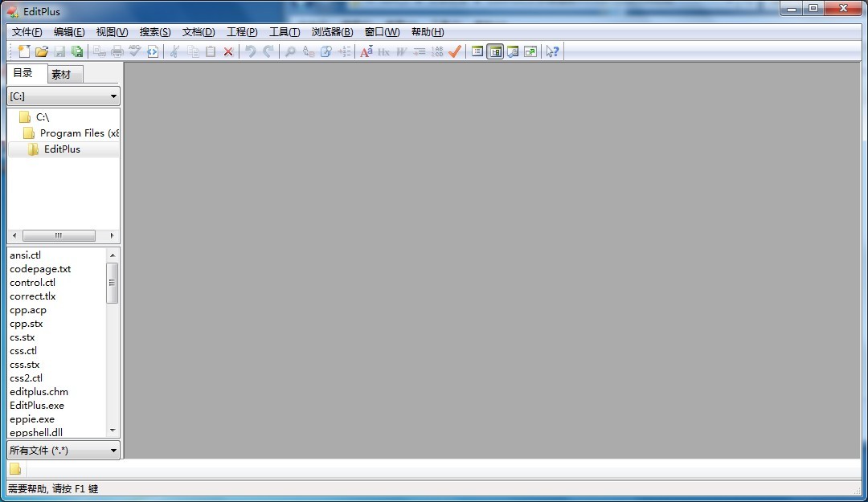Open the 工具(T) menu
The width and height of the screenshot is (868, 502).
coord(284,32)
